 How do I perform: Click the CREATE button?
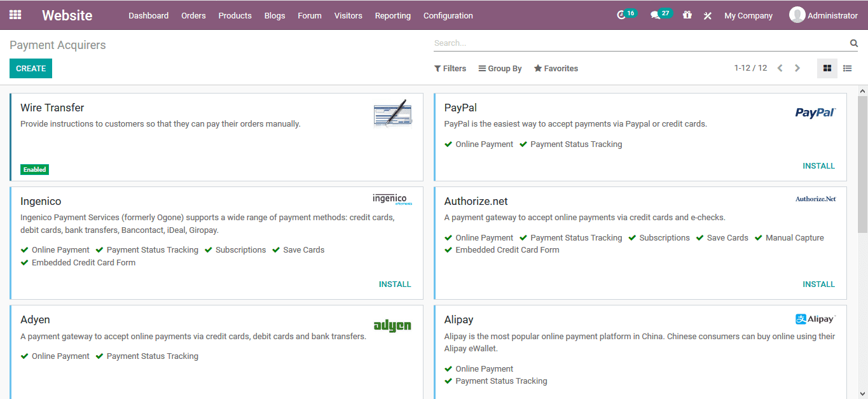[x=31, y=68]
